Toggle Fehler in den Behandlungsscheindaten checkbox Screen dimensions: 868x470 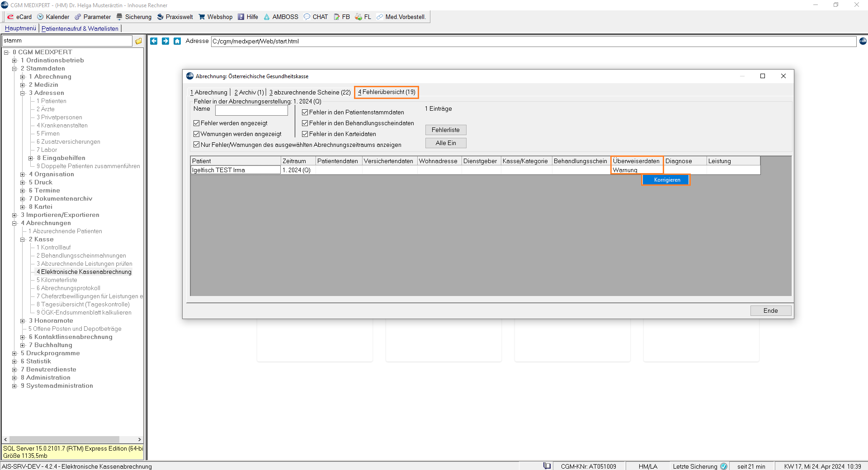[305, 123]
